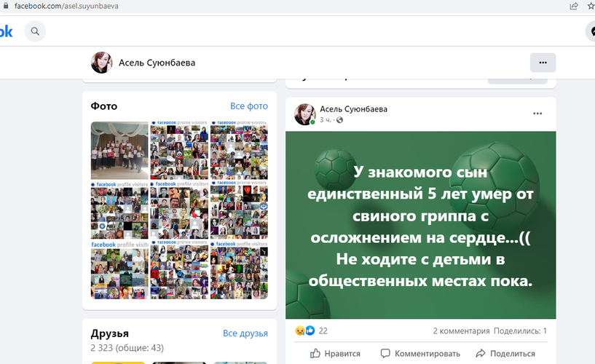Open the post's three-dot options menu

(x=537, y=114)
